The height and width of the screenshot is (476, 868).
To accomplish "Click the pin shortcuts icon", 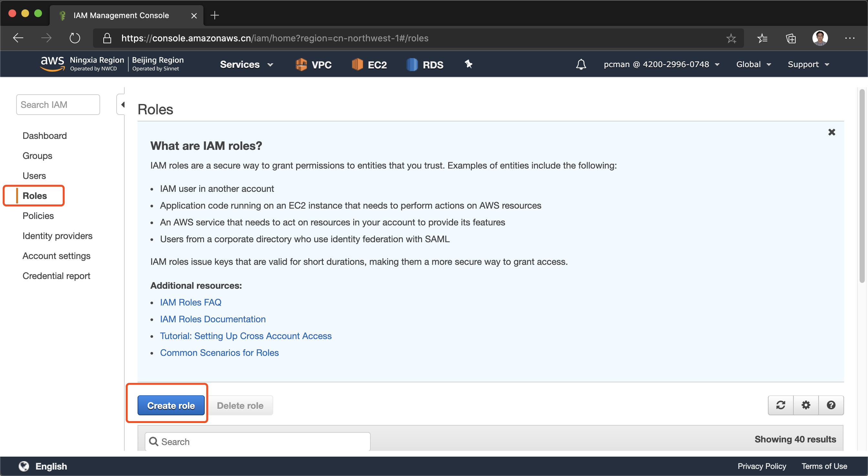I will (468, 64).
